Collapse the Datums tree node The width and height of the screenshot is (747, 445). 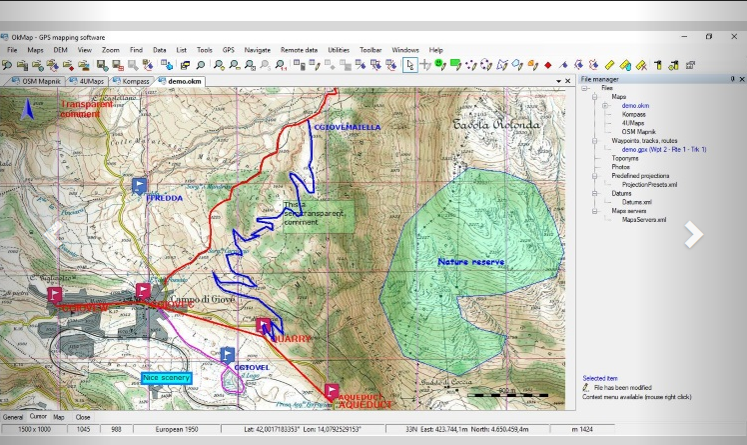coord(595,193)
